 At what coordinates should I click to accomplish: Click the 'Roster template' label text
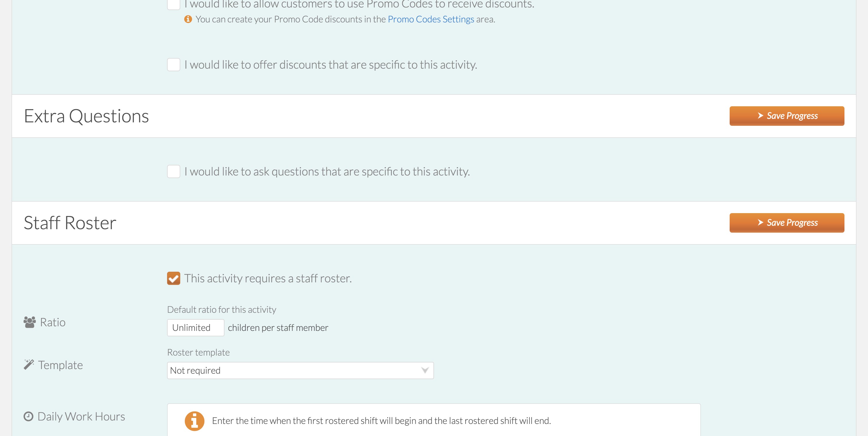pos(198,352)
